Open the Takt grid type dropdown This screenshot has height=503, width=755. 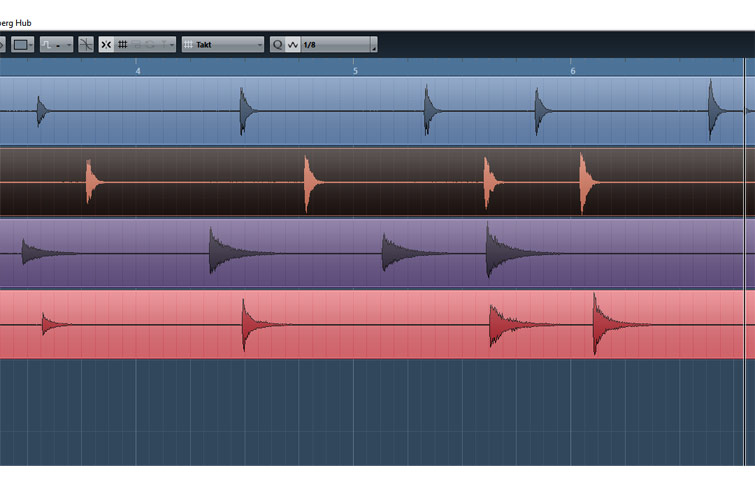pyautogui.click(x=223, y=45)
